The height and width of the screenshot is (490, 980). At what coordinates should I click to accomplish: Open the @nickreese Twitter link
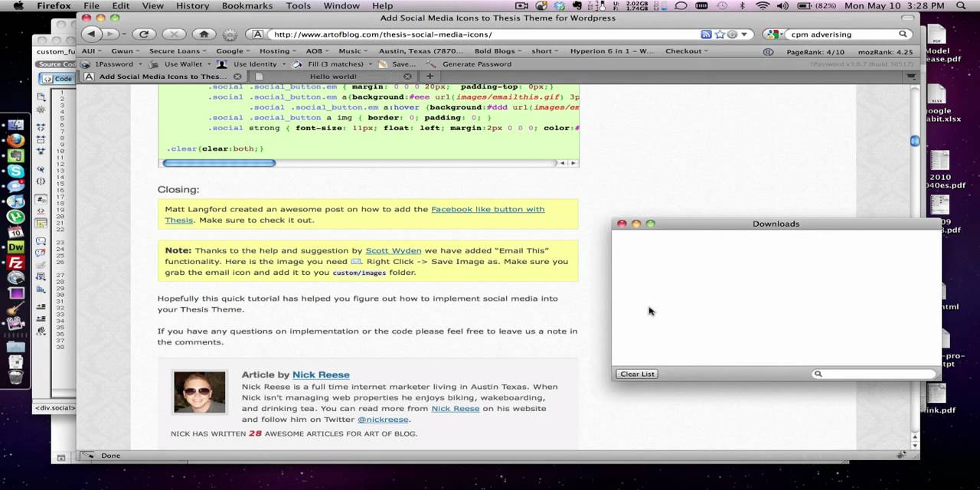coord(383,419)
